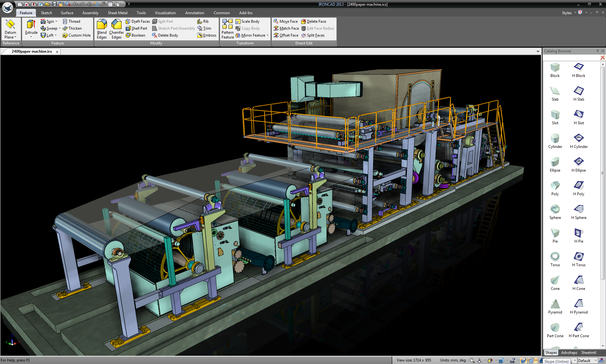
Task: Switch to the Sheet Metal ribbon tab
Action: [117, 13]
